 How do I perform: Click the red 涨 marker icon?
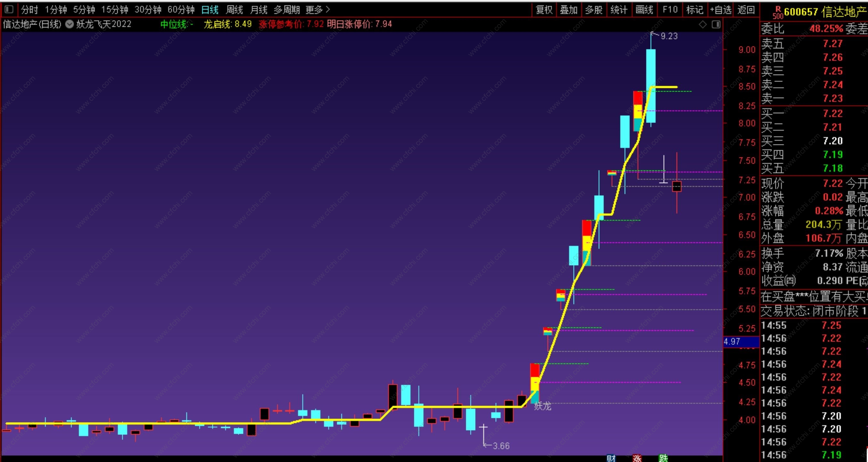click(637, 458)
